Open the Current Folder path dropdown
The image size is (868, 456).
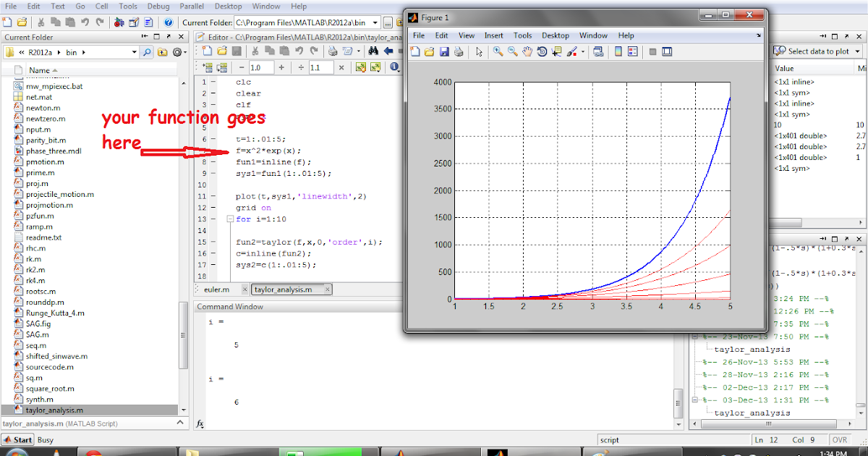(375, 22)
